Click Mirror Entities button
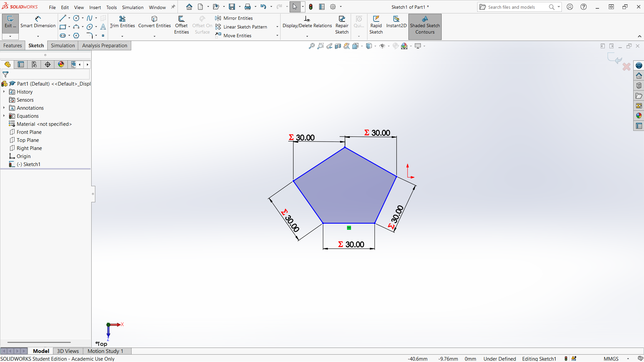 [234, 18]
